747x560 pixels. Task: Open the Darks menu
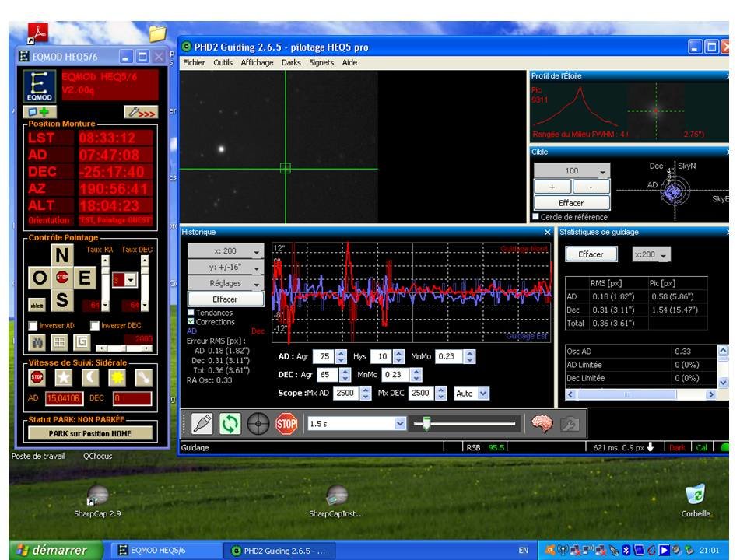pyautogui.click(x=291, y=62)
